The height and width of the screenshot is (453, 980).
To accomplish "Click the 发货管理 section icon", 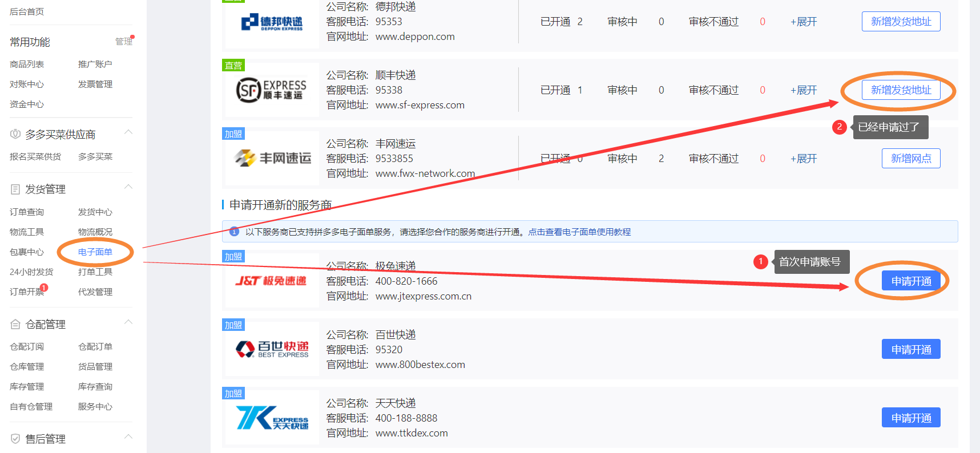I will coord(15,189).
